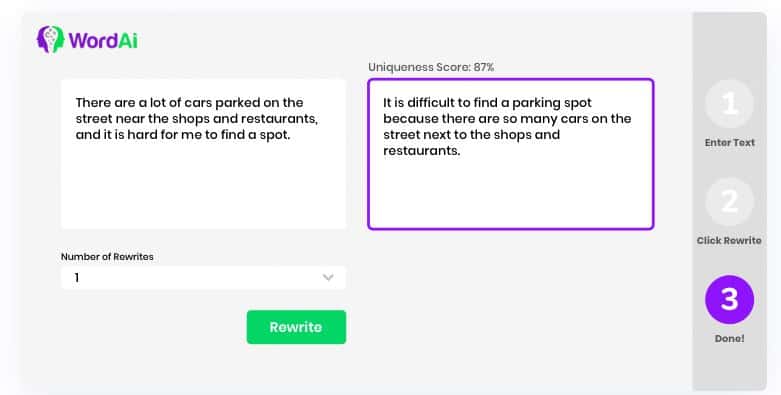Click the WordAi brain logo icon
The image size is (781, 395).
(x=50, y=39)
